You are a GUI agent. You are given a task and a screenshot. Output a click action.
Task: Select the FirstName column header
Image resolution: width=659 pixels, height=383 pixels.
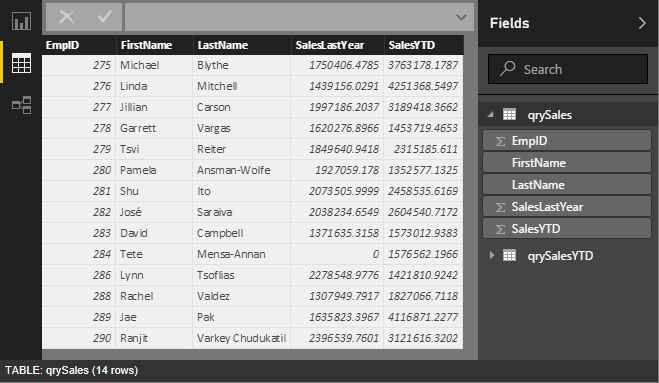[x=154, y=45]
